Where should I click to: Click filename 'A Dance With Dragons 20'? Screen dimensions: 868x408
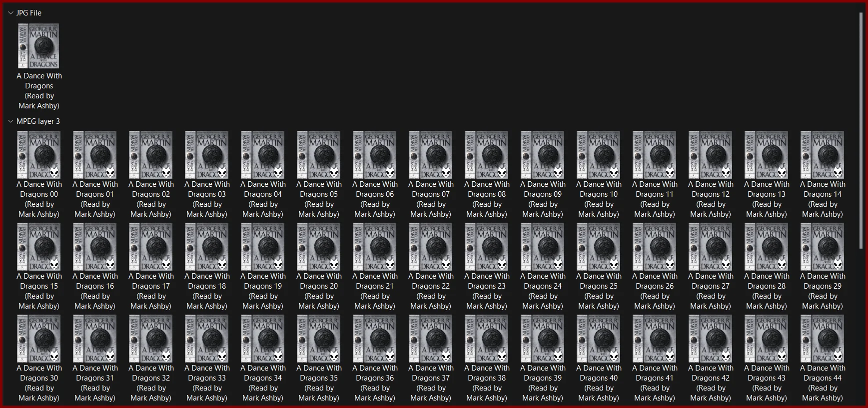pyautogui.click(x=319, y=291)
